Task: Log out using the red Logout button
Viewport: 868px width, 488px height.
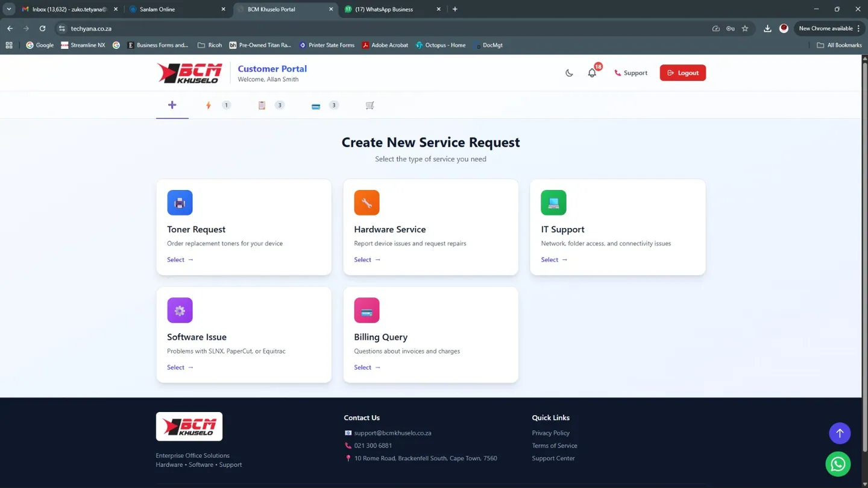Action: pyautogui.click(x=682, y=73)
